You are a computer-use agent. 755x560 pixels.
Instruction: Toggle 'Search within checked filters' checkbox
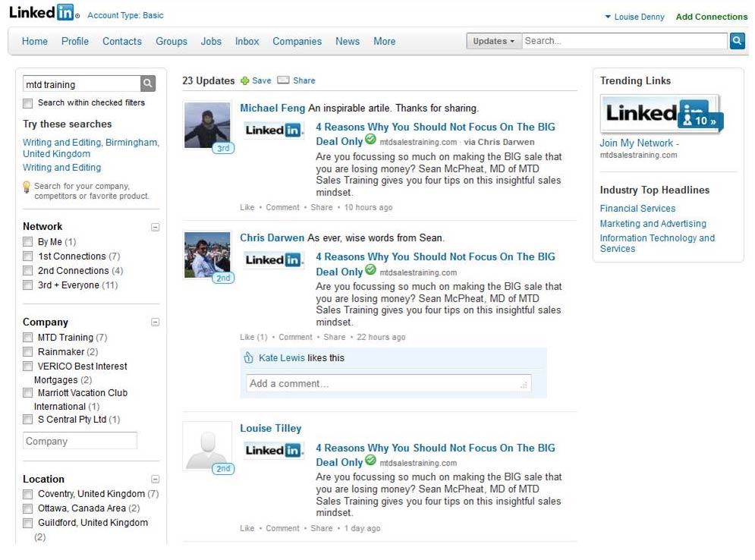pyautogui.click(x=28, y=103)
